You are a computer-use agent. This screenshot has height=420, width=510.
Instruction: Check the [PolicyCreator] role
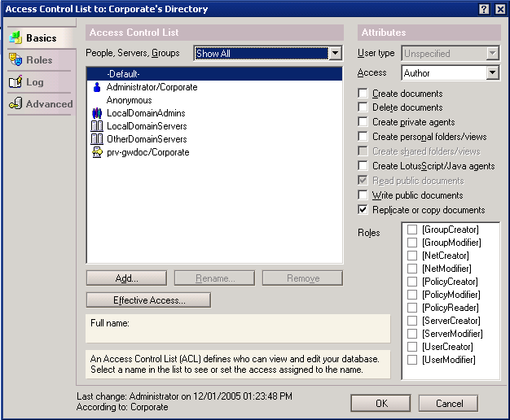coord(412,282)
